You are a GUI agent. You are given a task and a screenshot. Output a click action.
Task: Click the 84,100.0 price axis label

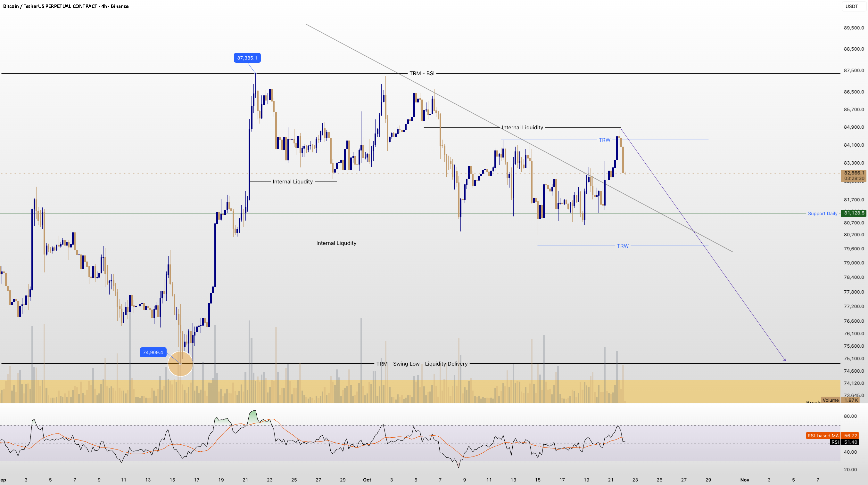pos(854,145)
